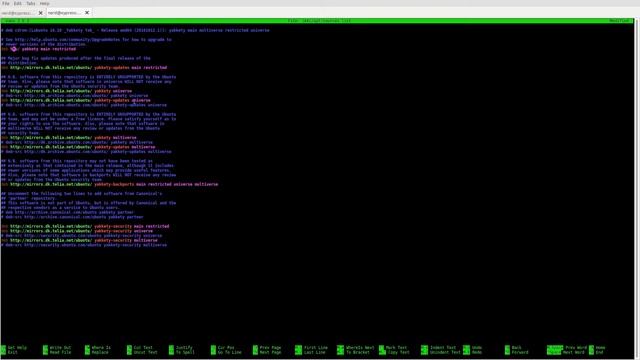The width and height of the screenshot is (640, 360).
Task: Click the Where Is shortcut label
Action: pos(101,347)
